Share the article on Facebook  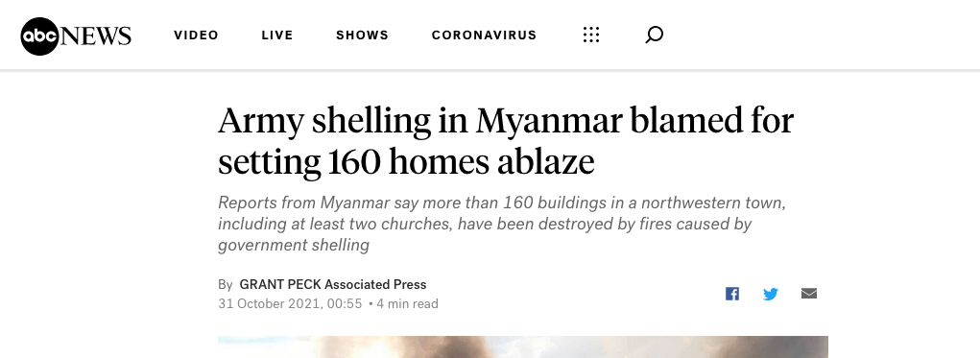point(731,294)
